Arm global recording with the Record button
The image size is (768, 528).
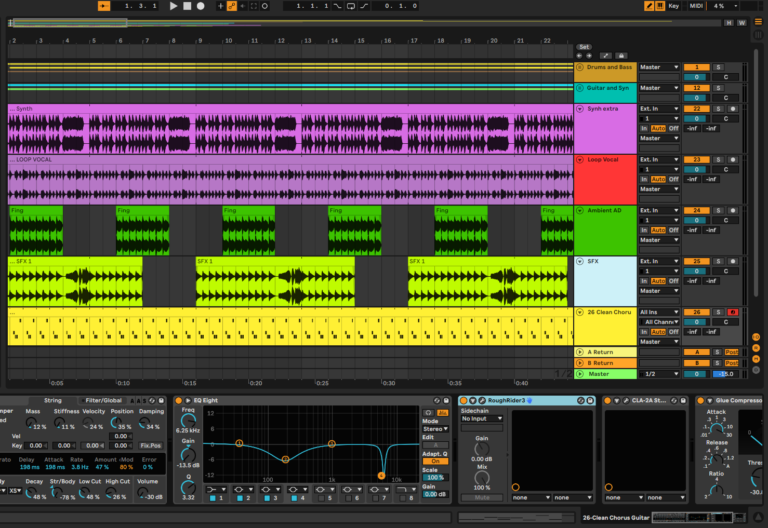point(200,6)
